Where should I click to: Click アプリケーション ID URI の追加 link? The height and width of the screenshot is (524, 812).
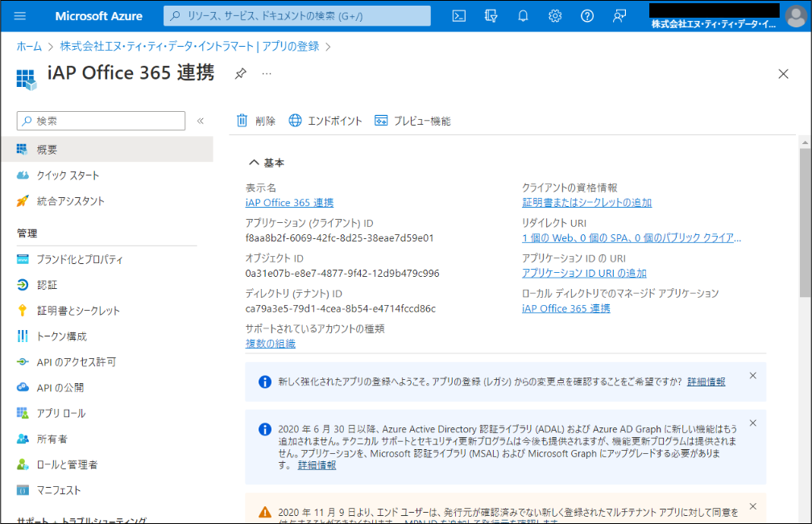coord(584,274)
